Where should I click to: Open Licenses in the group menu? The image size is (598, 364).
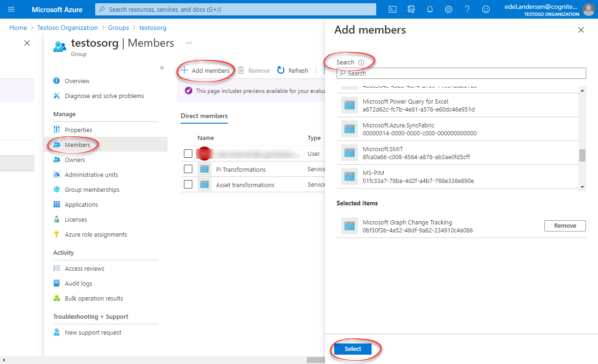[x=76, y=219]
